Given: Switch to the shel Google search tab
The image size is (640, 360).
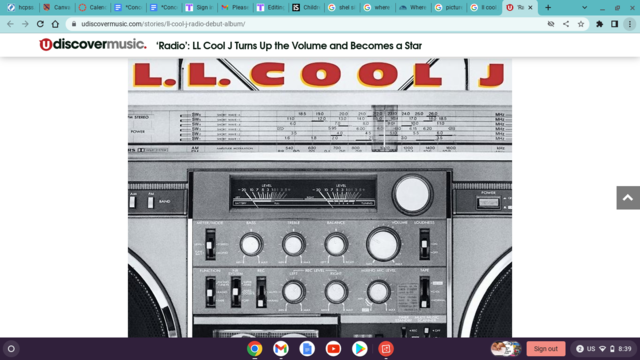Looking at the screenshot, I should [x=342, y=7].
